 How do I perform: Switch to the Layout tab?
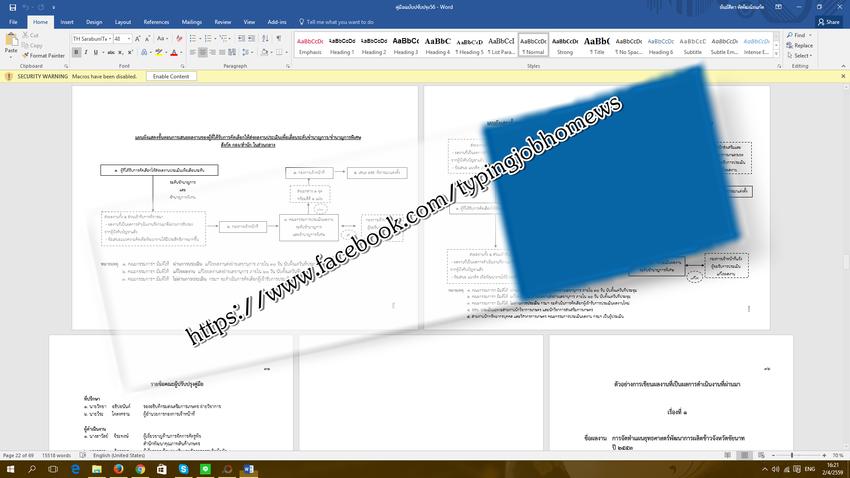point(123,22)
